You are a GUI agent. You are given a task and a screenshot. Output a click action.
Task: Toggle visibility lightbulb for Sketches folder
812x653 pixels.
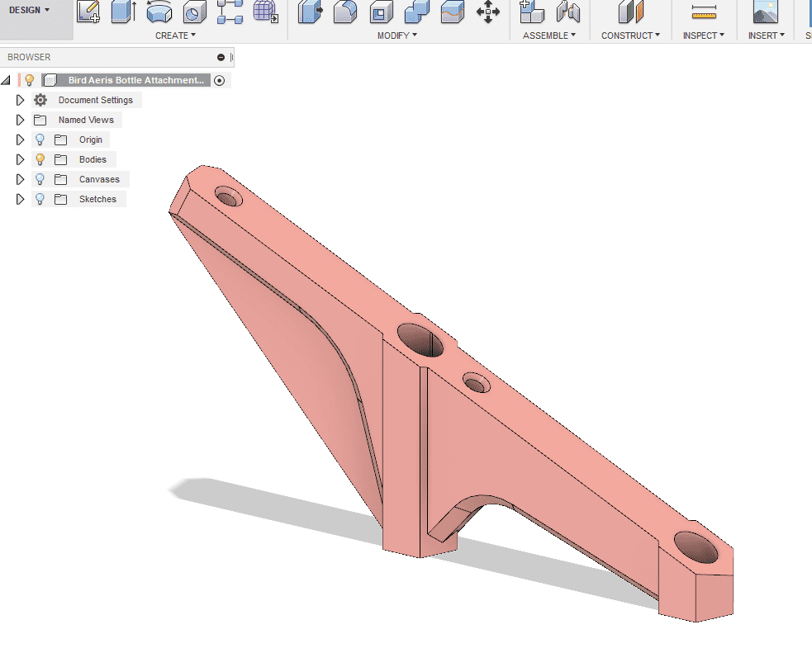40,199
